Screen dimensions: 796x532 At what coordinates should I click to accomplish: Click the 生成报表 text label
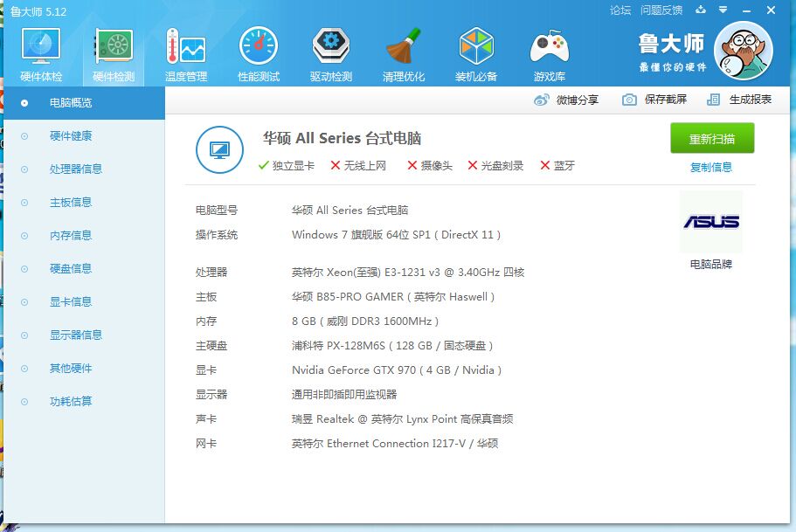click(751, 100)
